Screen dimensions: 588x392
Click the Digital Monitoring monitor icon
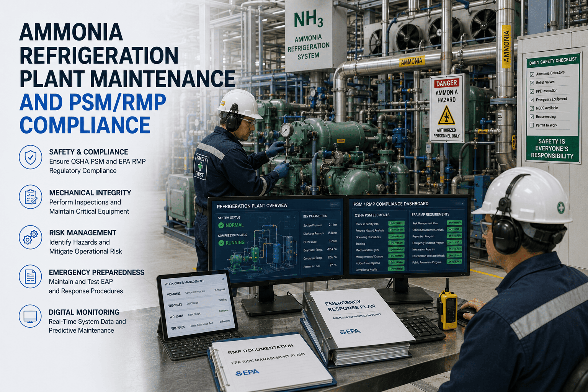pos(31,316)
